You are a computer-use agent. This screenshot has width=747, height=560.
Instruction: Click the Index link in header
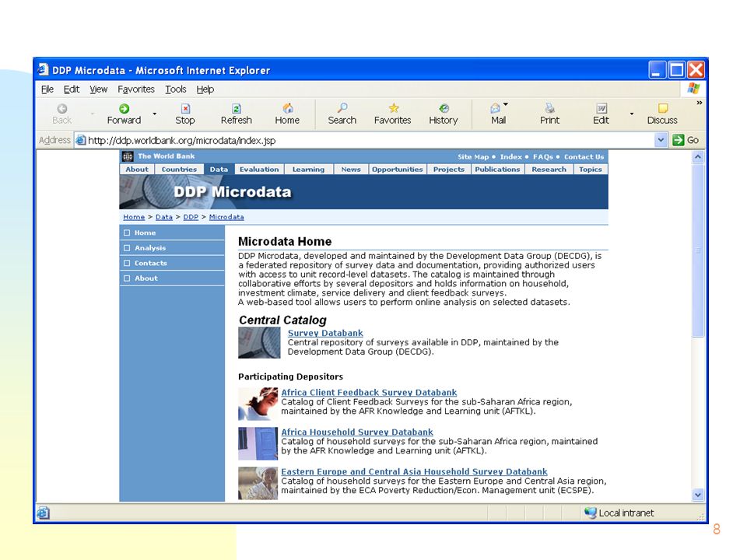(x=511, y=156)
